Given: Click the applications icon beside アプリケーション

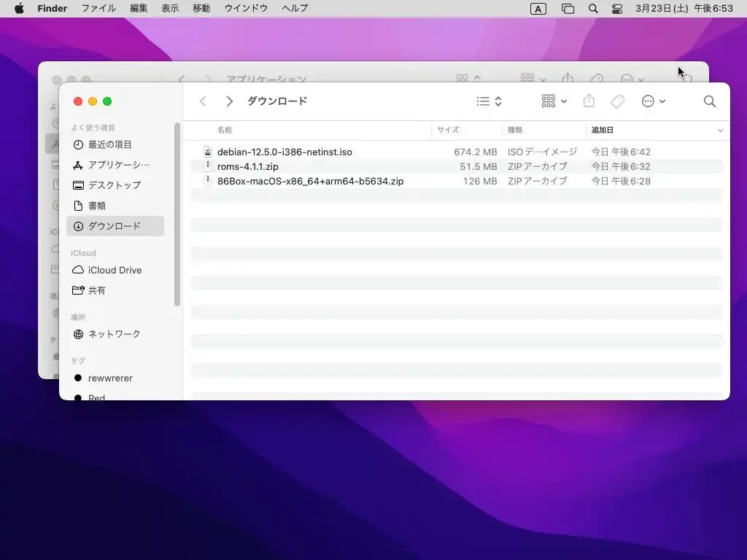Looking at the screenshot, I should point(78,166).
